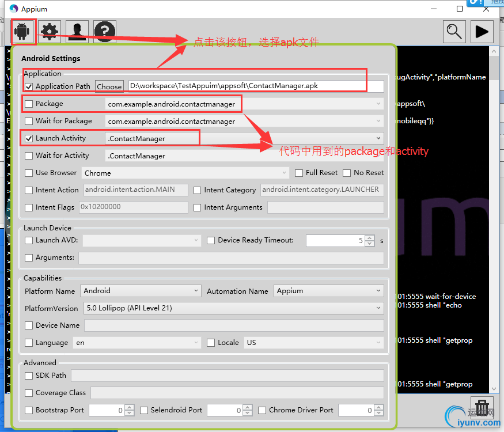
Task: Uncheck the Application Path checkbox
Action: pos(29,86)
